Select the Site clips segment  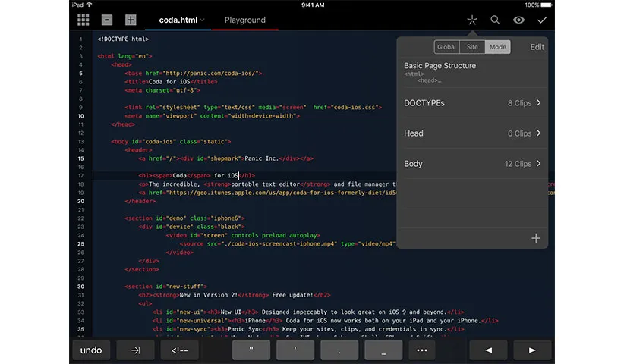[x=472, y=47]
